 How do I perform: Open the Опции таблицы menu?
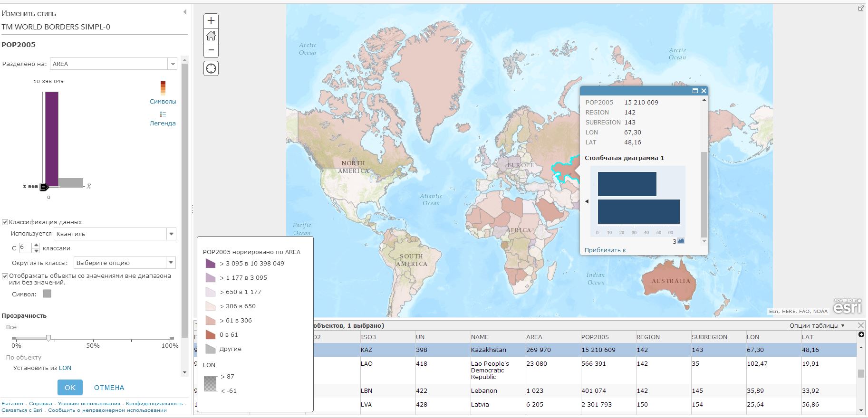click(817, 325)
